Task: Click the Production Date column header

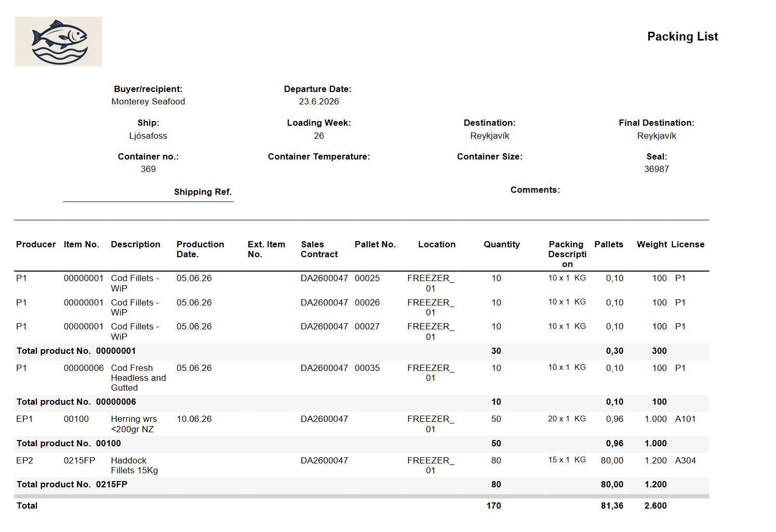Action: coord(200,249)
